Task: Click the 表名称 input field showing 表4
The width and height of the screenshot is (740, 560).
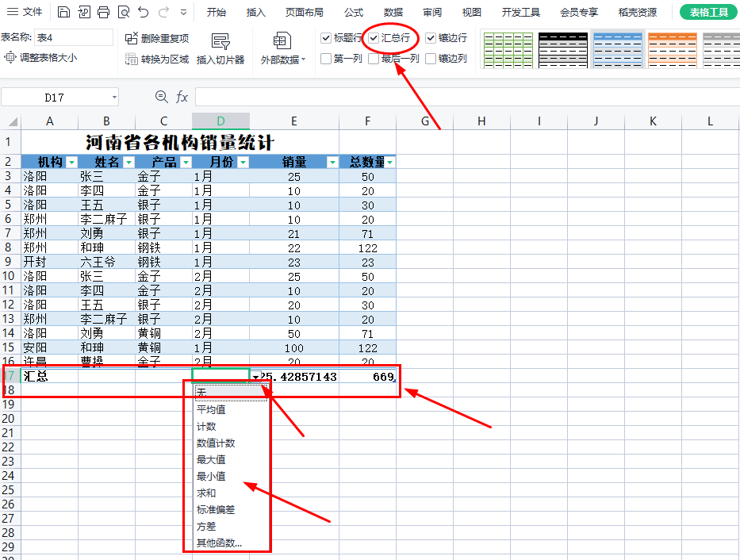Action: 74,37
